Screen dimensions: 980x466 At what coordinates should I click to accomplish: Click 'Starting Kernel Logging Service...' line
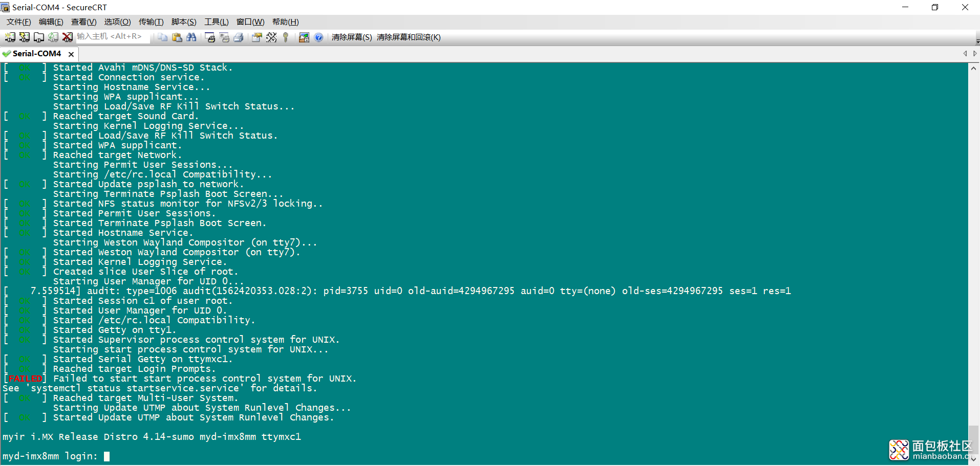click(148, 126)
